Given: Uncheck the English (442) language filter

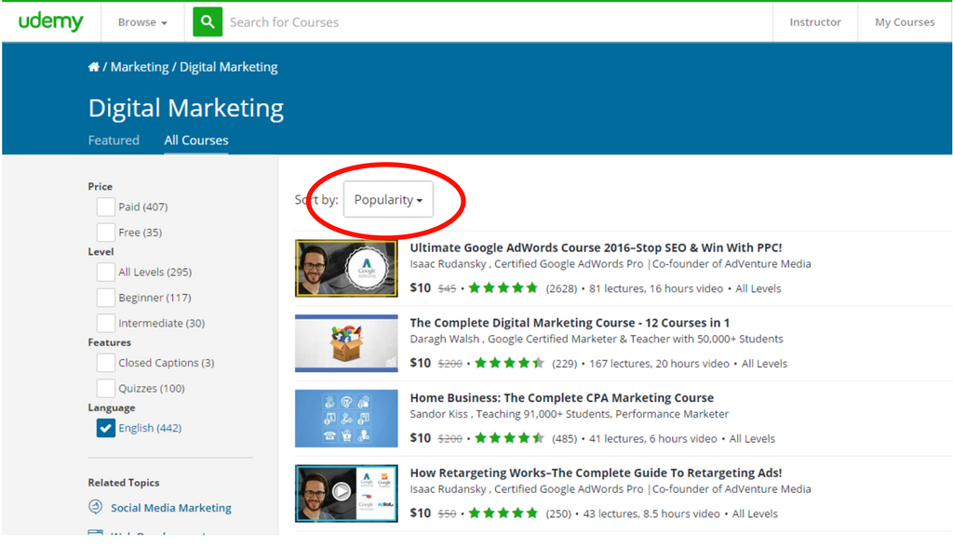Looking at the screenshot, I should (106, 428).
